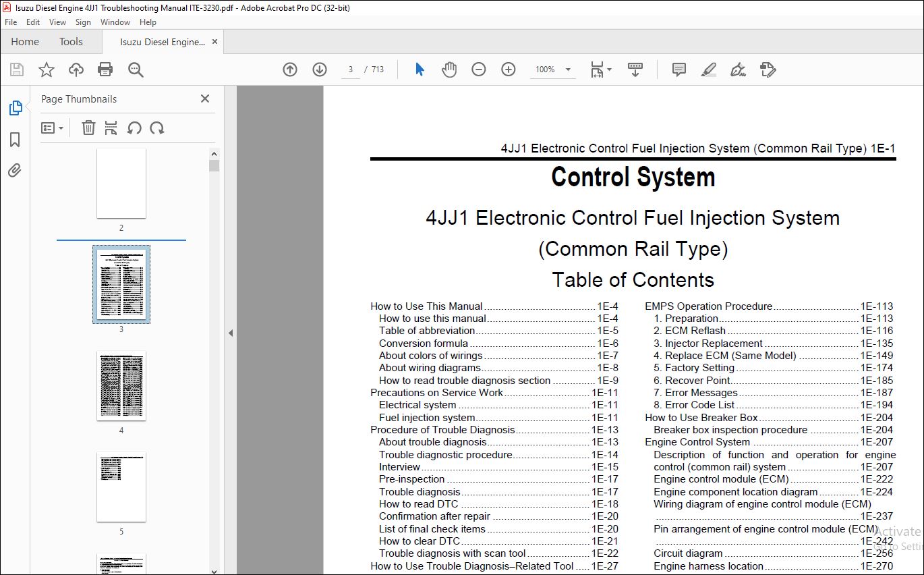Open the Bookmarks panel icon
The width and height of the screenshot is (924, 575).
click(15, 140)
